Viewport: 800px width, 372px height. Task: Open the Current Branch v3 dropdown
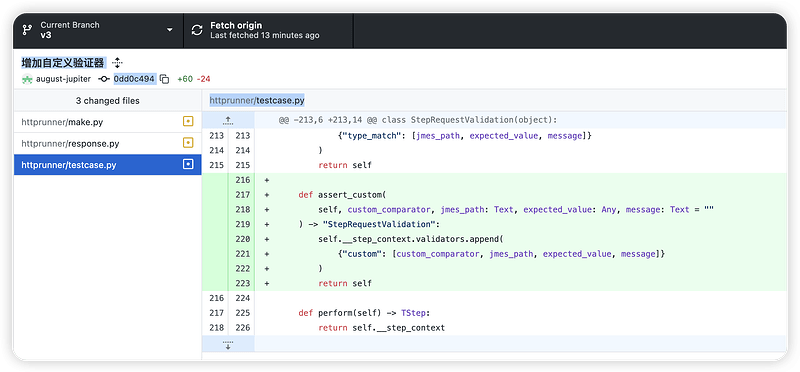click(x=98, y=30)
